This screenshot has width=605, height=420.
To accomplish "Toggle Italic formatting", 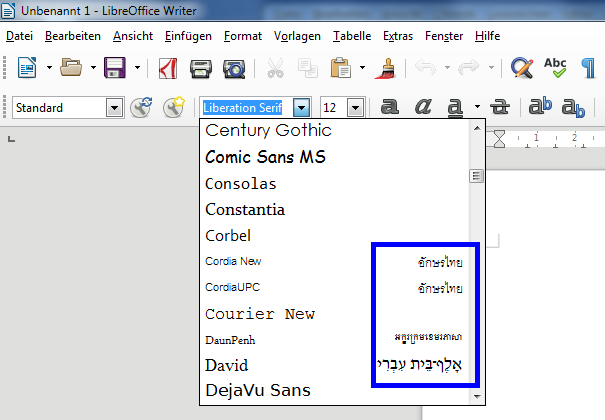I will pyautogui.click(x=423, y=106).
